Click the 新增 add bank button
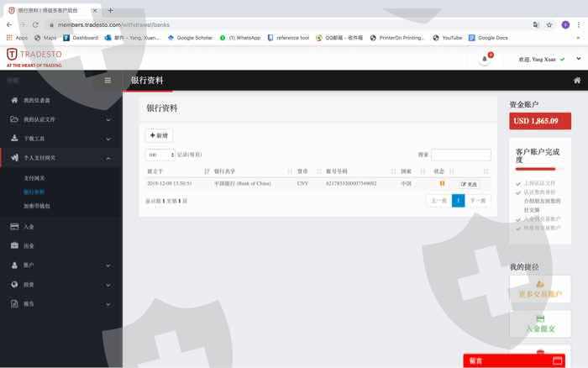 coord(160,135)
